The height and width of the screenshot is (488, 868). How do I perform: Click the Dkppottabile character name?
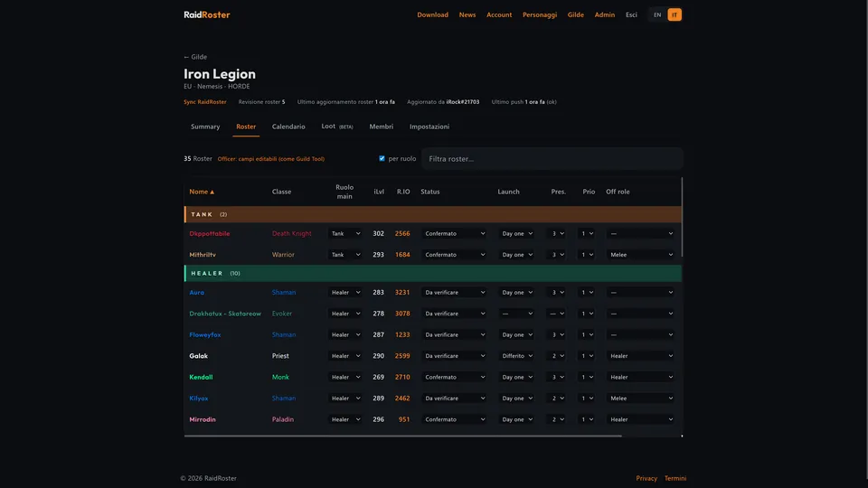(x=209, y=233)
